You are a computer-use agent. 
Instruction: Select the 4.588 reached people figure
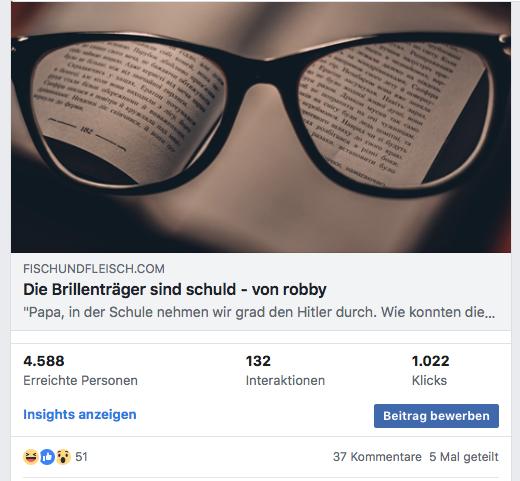coord(44,361)
